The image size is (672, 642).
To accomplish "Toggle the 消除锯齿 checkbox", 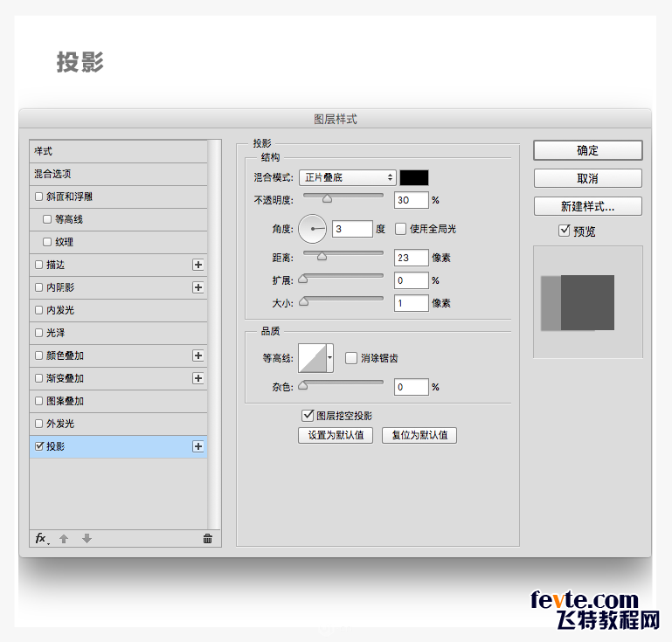I will (351, 357).
